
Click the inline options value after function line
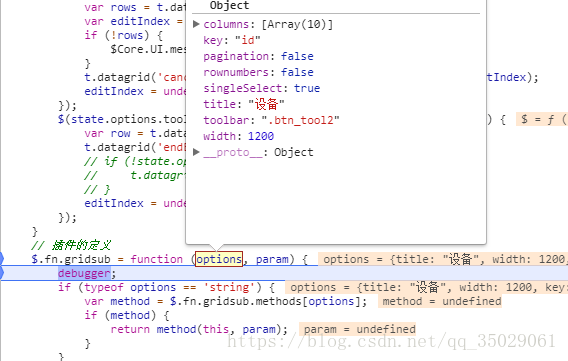tap(443, 259)
